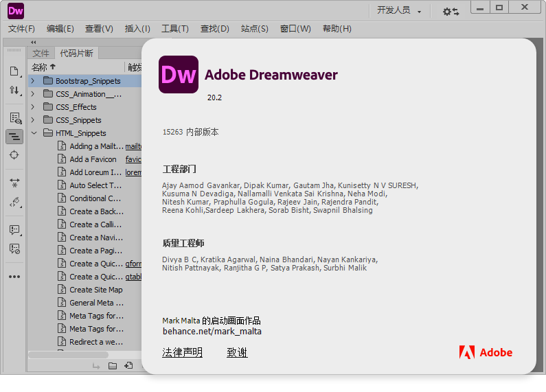The height and width of the screenshot is (392, 546).
Task: Collapse panel with double-arrow icon
Action: point(34,42)
